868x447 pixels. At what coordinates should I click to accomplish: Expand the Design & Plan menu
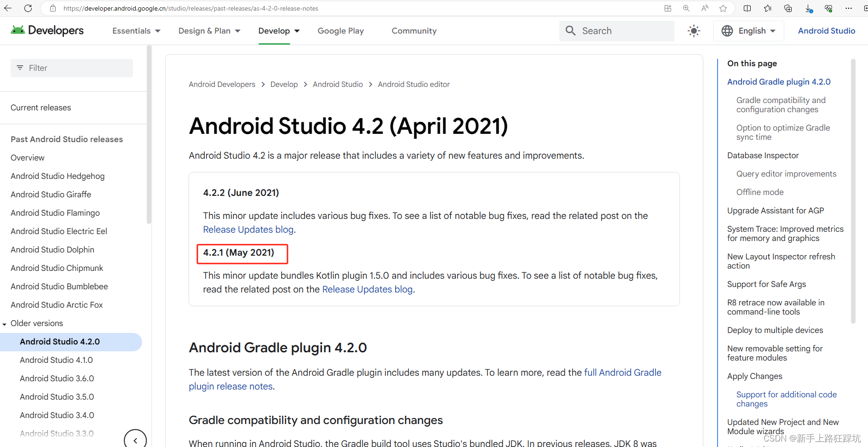pos(209,31)
